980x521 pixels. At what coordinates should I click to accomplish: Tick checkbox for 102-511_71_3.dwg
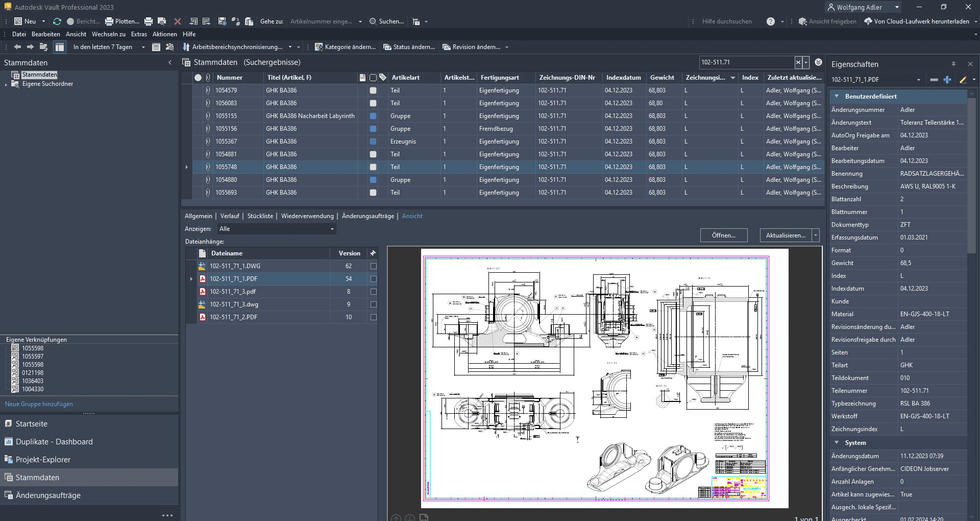tap(374, 304)
